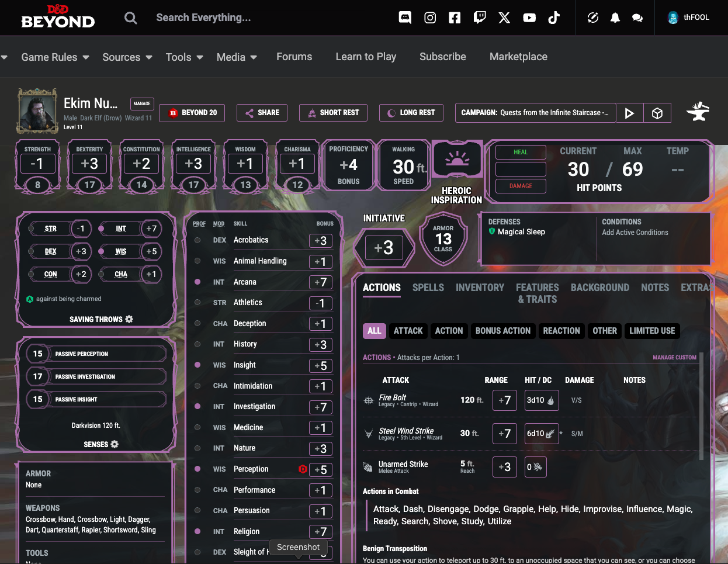Filter actions by Attack
This screenshot has height=564, width=728.
coord(408,331)
